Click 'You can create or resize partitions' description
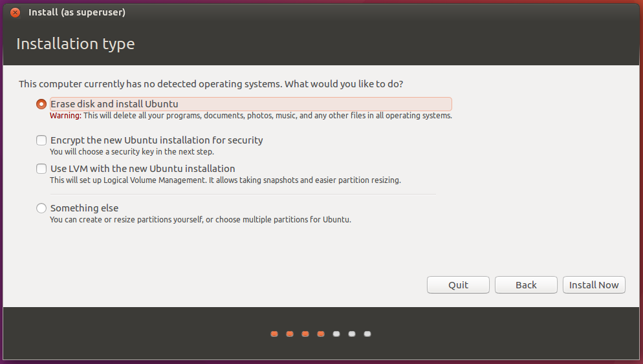Screen dimensions: 643x364 pyautogui.click(x=201, y=220)
